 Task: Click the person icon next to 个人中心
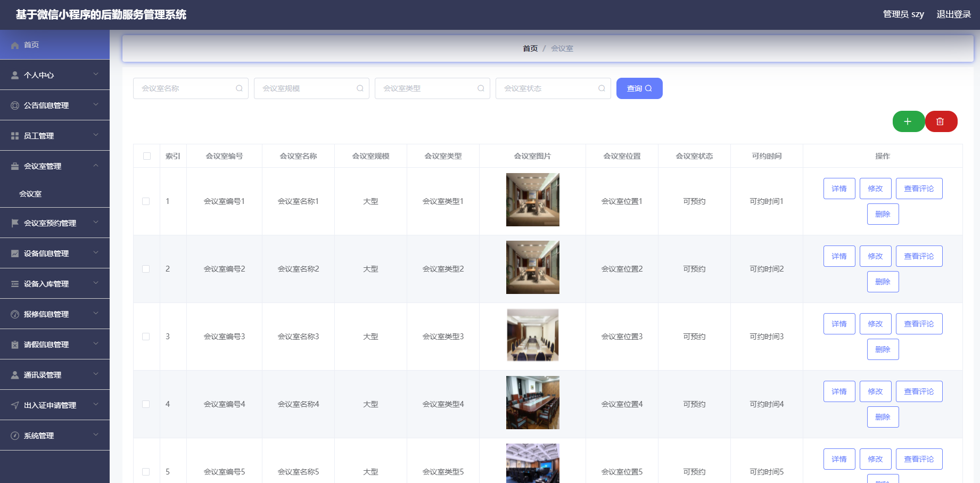[x=15, y=75]
